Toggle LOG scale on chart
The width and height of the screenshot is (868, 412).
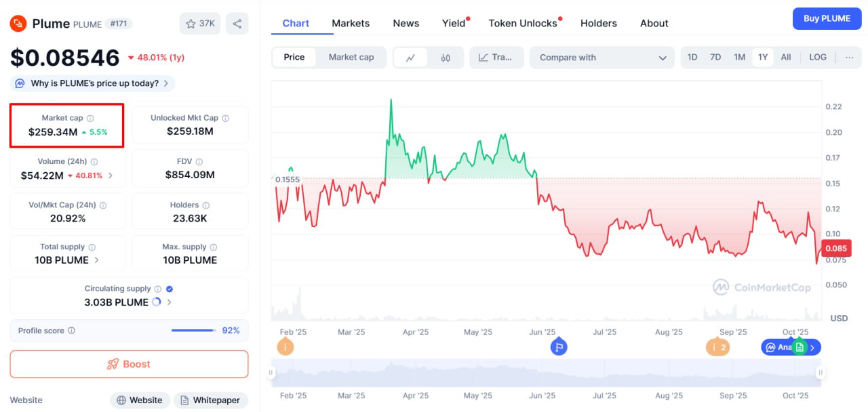(818, 58)
